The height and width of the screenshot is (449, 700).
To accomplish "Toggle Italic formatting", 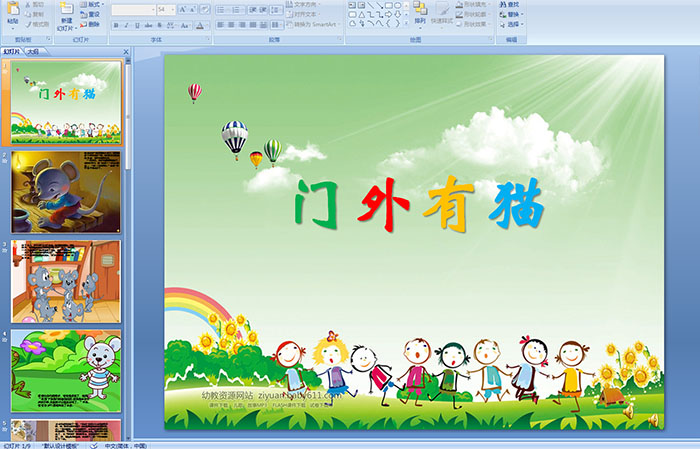I will [127, 25].
